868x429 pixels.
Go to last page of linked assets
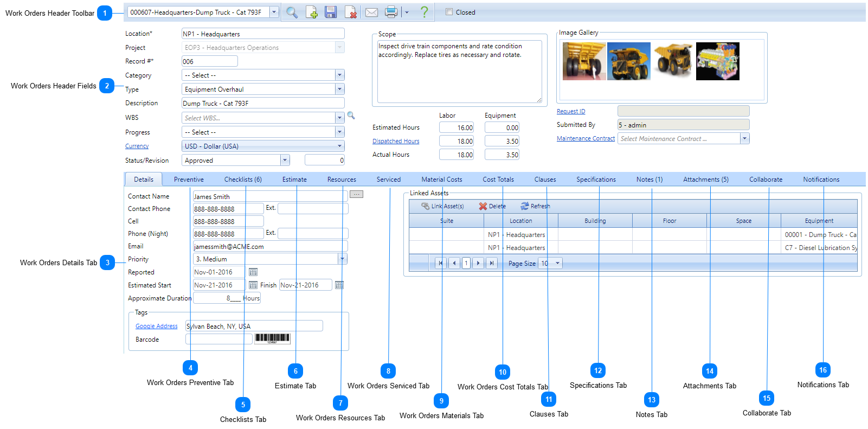coord(492,263)
